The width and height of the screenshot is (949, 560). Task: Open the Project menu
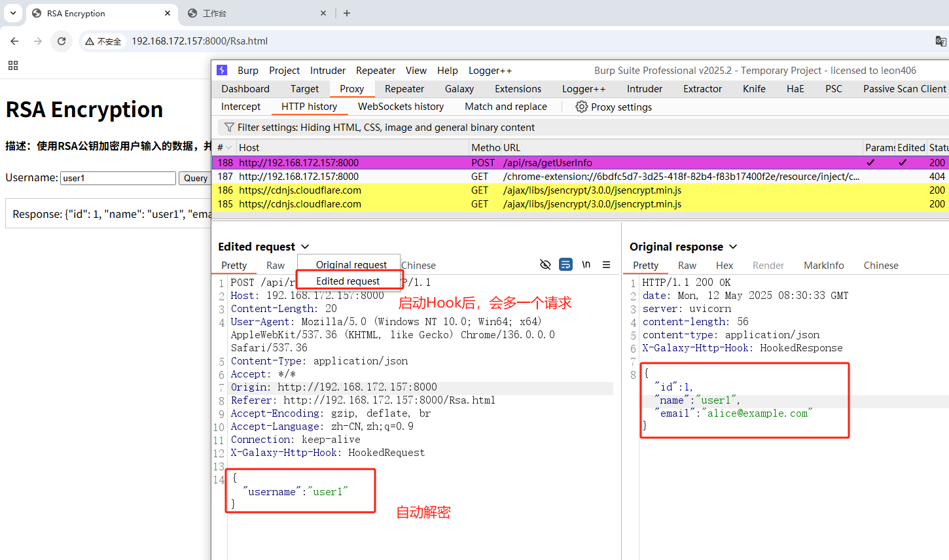284,70
